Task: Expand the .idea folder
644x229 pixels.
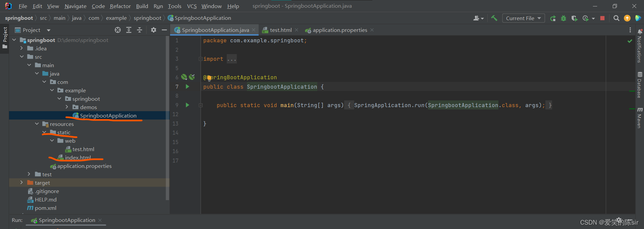Action: coord(22,48)
